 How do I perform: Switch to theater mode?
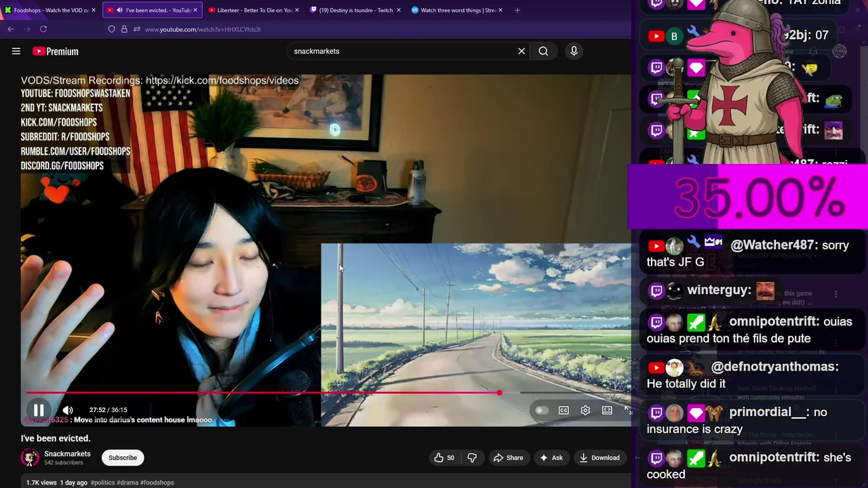[607, 410]
